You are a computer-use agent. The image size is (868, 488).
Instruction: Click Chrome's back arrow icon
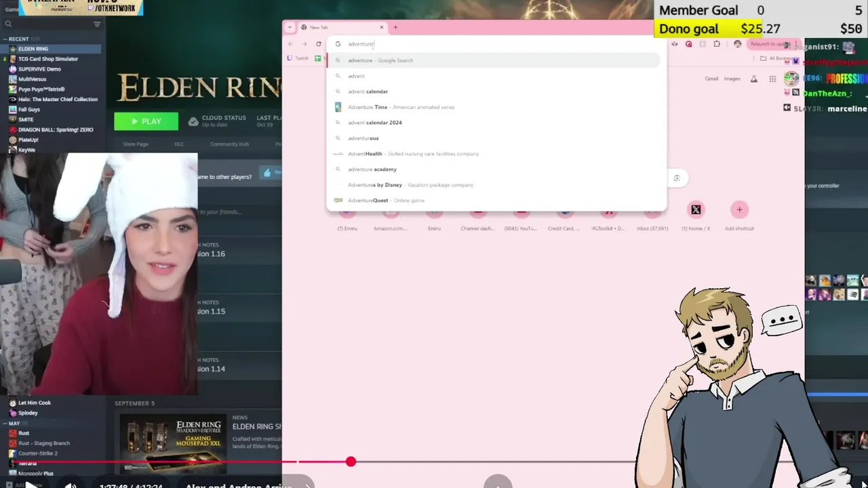click(290, 44)
